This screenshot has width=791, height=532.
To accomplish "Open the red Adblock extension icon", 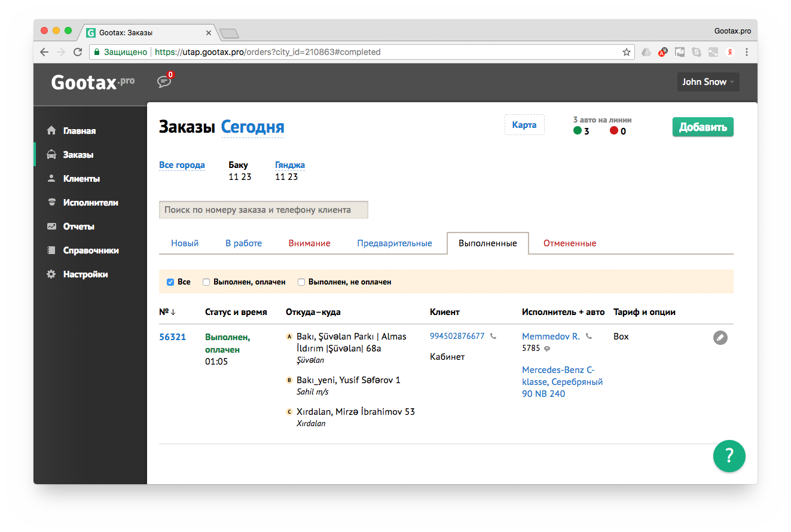I will [663, 52].
